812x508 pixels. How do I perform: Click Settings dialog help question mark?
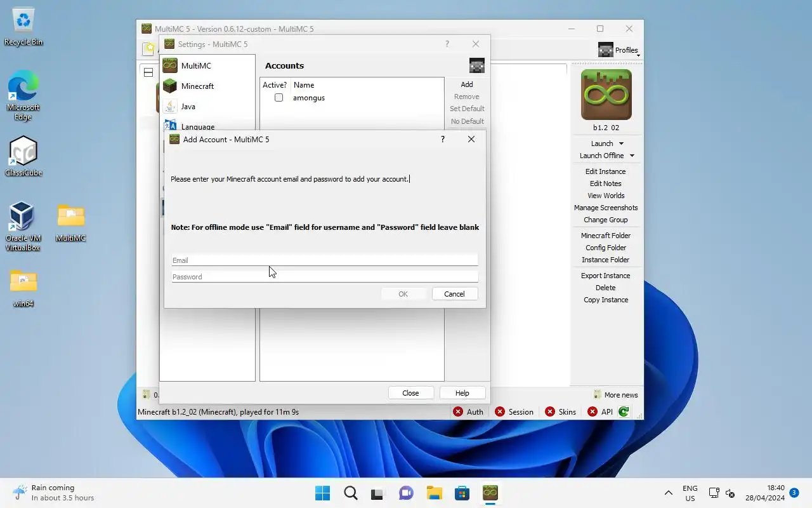(447, 44)
